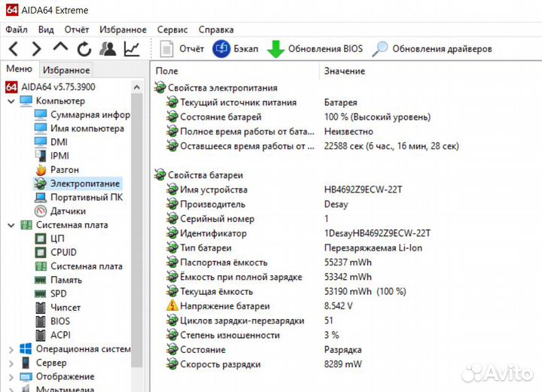Collapse the Системная плата parent node

(11, 226)
